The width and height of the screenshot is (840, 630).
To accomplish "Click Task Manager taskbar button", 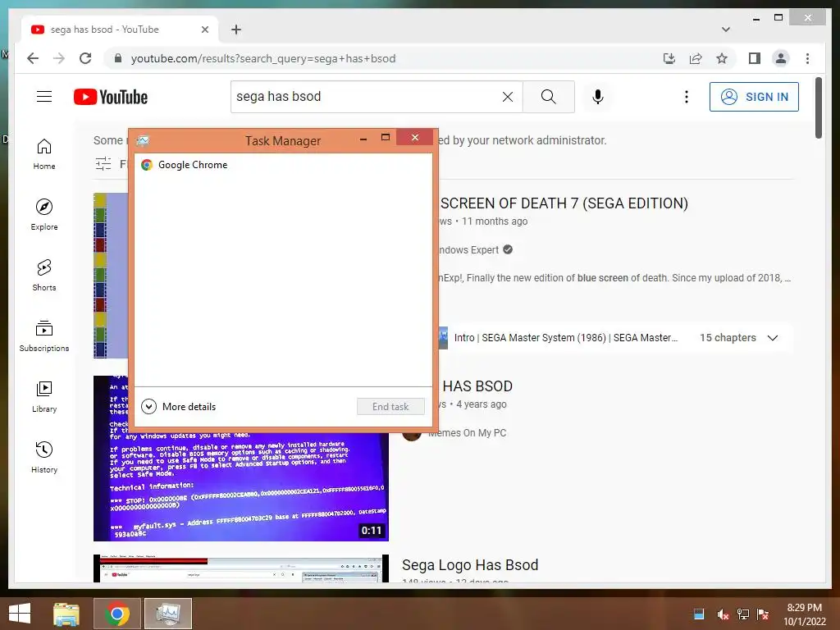I will tap(168, 614).
